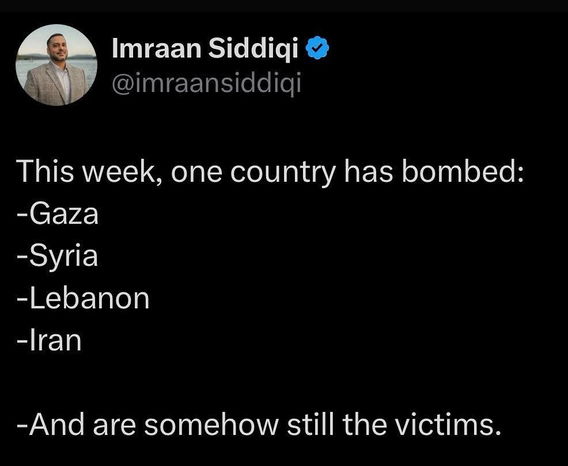
Task: Open the @imraansiddiqi handle link
Action: click(x=206, y=84)
